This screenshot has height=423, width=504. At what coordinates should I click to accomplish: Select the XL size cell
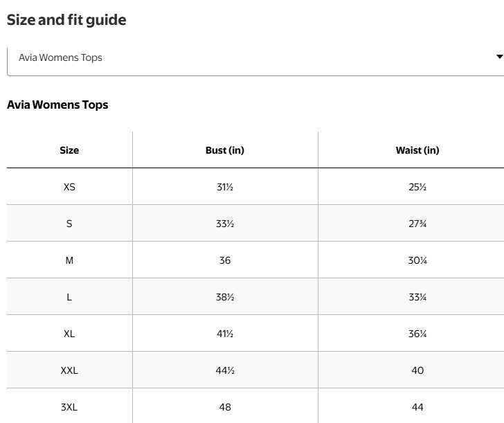tap(69, 334)
